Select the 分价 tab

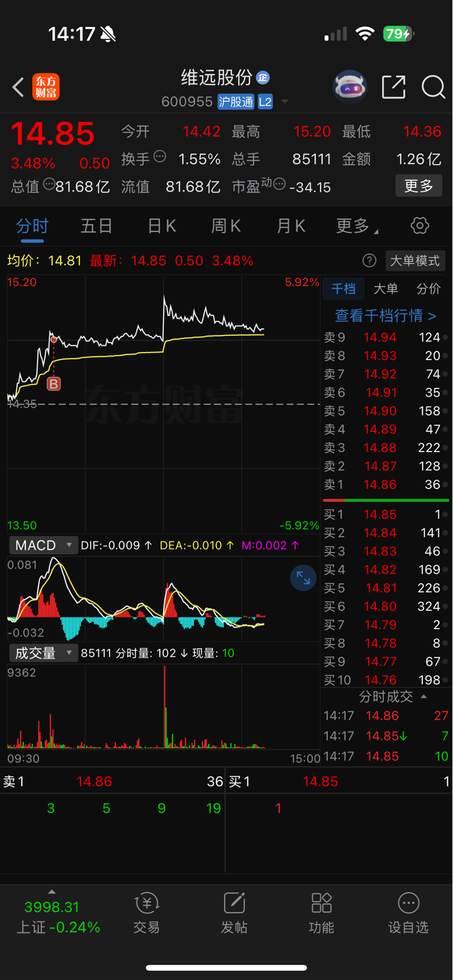click(428, 289)
